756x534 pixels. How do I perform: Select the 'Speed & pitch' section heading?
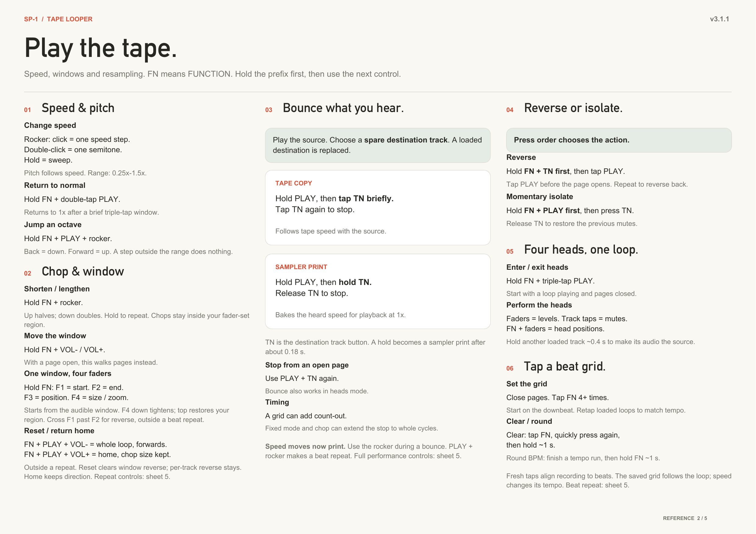78,108
